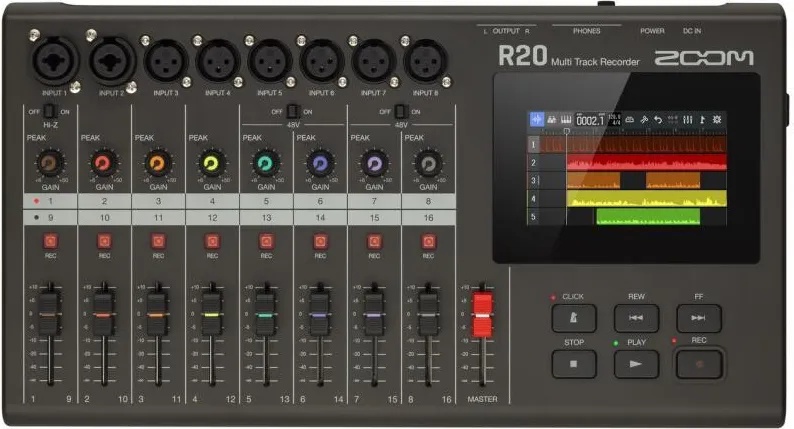Click the channel 5/13 fader with teal line
Screen dimensions: 794x429
click(265, 314)
